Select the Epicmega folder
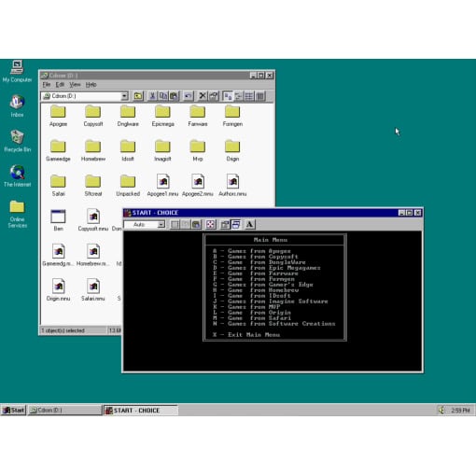476x476 pixels. (162, 116)
